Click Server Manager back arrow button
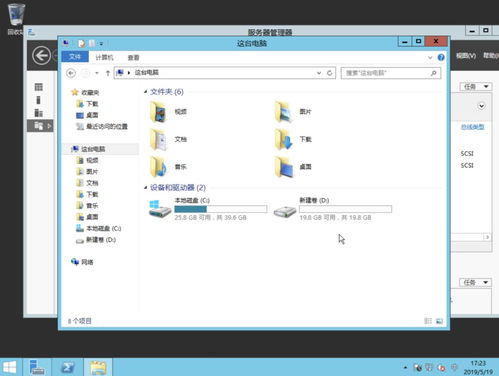Screen dimensions: 499x376 click(42, 55)
